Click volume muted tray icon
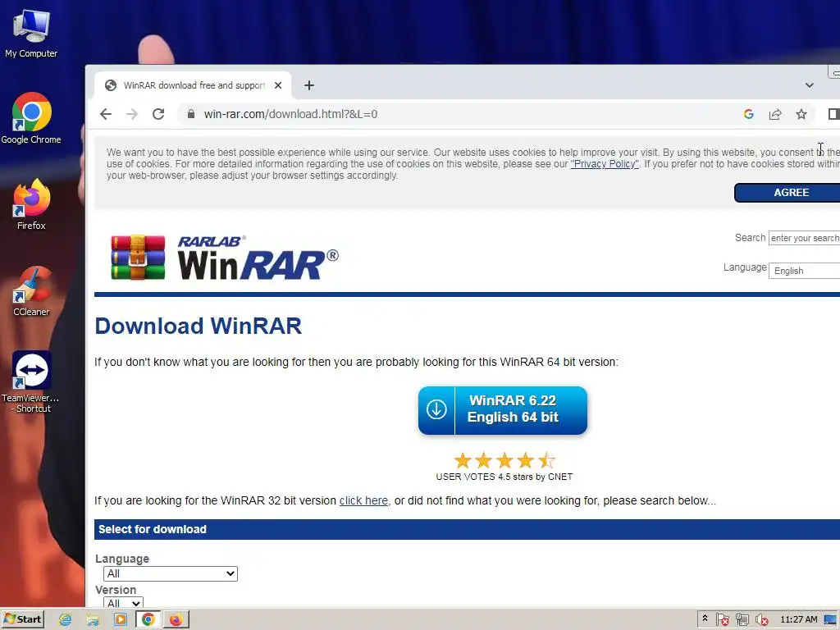The height and width of the screenshot is (630, 840). pos(761,620)
